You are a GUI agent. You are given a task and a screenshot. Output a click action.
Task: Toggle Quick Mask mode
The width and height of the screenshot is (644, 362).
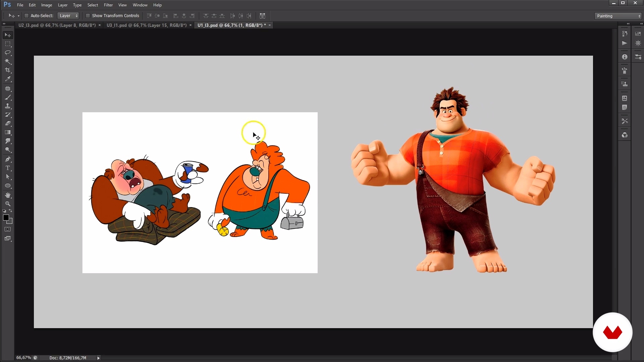pyautogui.click(x=8, y=230)
